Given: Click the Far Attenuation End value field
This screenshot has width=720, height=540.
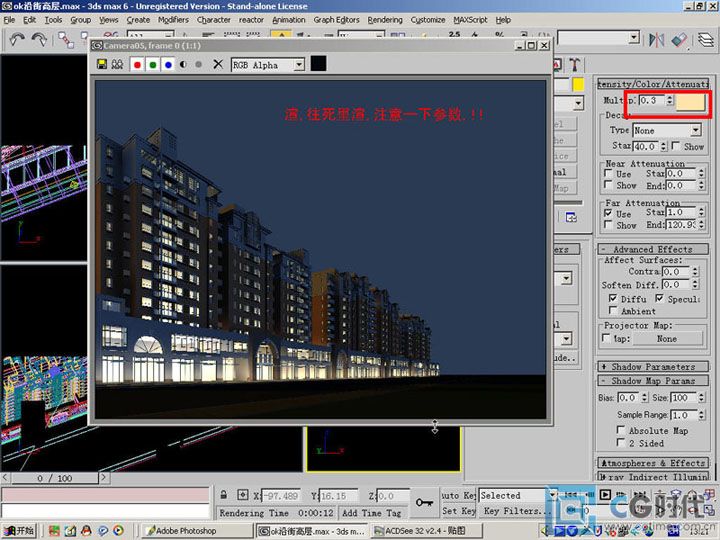Looking at the screenshot, I should 681,225.
